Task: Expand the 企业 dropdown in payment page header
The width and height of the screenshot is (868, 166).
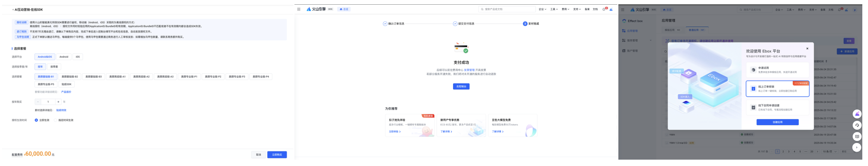Action: pyautogui.click(x=542, y=9)
